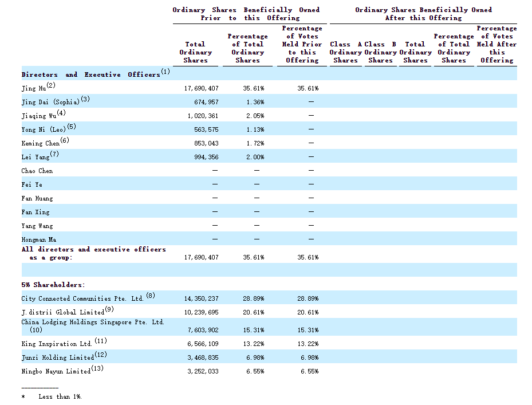Viewport: 532px width, 405px height.
Task: Select 'Jing Dai (Sophia)' row label
Action: pyautogui.click(x=50, y=102)
